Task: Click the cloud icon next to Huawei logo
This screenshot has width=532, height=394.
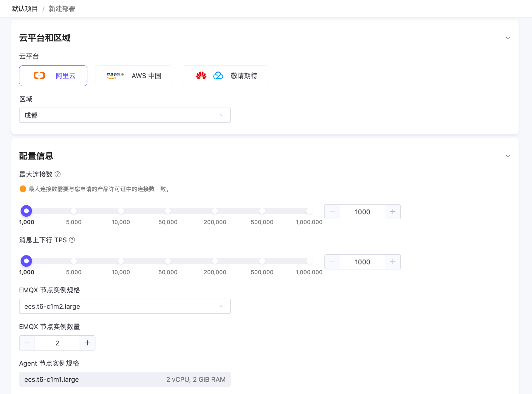Action: click(x=218, y=75)
